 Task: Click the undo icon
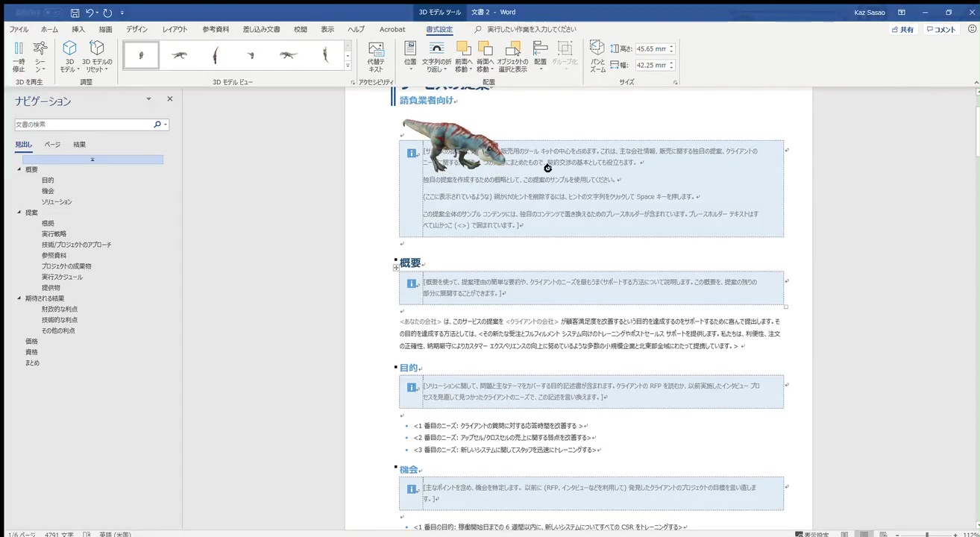click(x=89, y=13)
